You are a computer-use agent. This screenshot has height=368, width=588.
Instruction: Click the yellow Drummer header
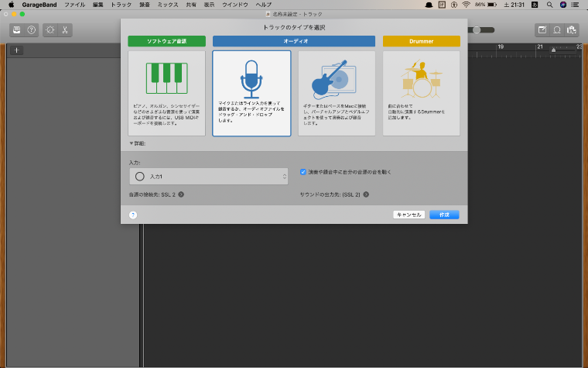pos(422,41)
